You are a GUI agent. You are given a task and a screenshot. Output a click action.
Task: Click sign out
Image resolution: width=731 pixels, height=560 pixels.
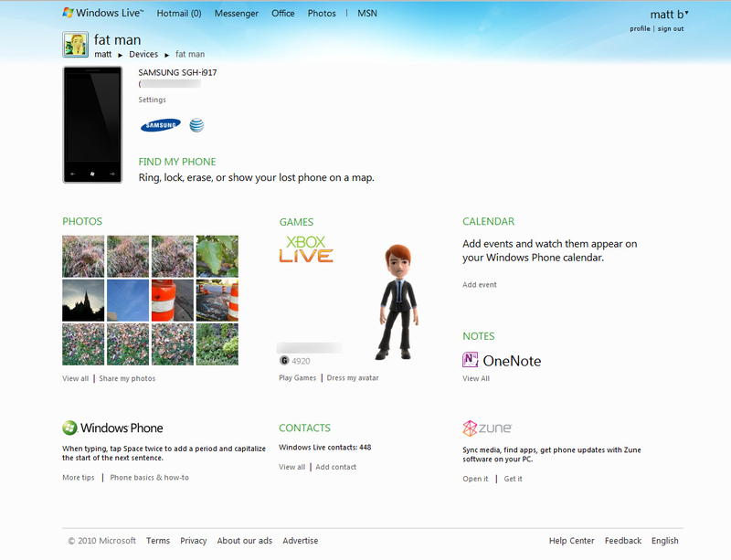click(671, 28)
